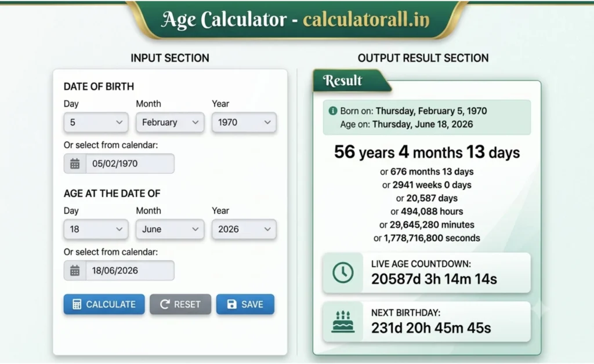Click the AGE AT THE DATE OF heading
The height and width of the screenshot is (364, 594).
(112, 194)
